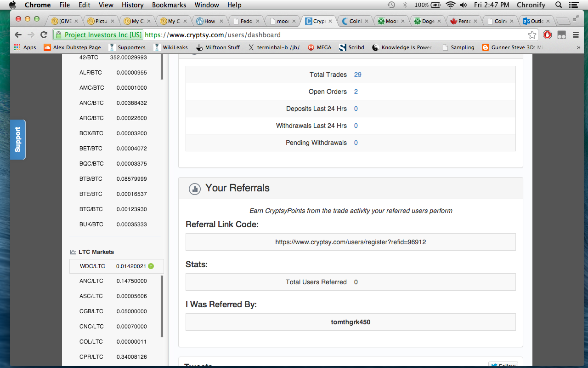Open the WikiLeaks bookmark

pos(170,47)
